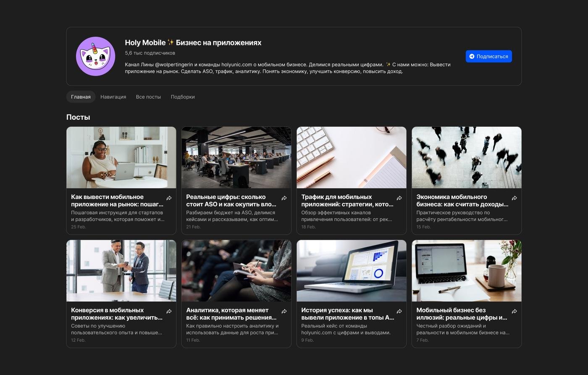
Task: Click thumbnail of two businessmen looking at phone
Action: 121,271
